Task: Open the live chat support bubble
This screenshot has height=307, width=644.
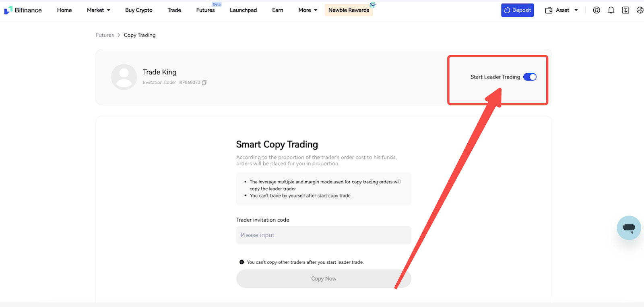Action: pyautogui.click(x=629, y=228)
